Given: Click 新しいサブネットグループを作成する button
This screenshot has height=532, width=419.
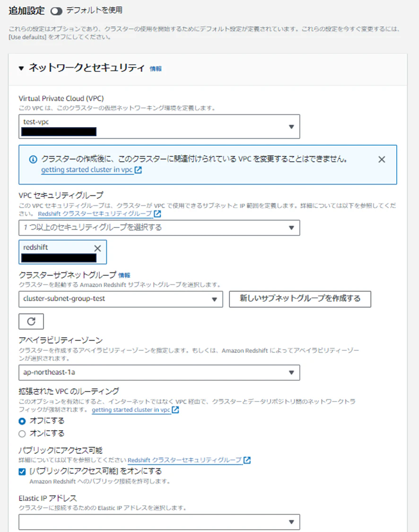Looking at the screenshot, I should tap(300, 299).
